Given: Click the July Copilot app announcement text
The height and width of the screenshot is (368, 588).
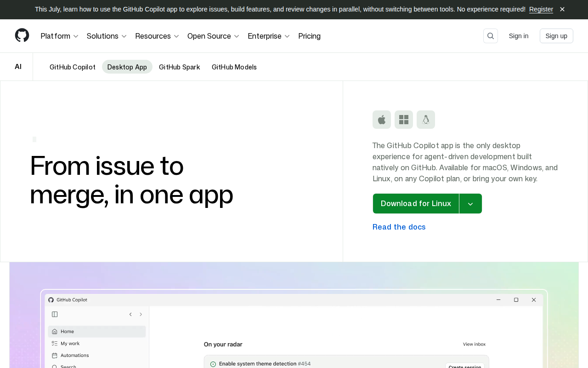Looking at the screenshot, I should [x=280, y=9].
